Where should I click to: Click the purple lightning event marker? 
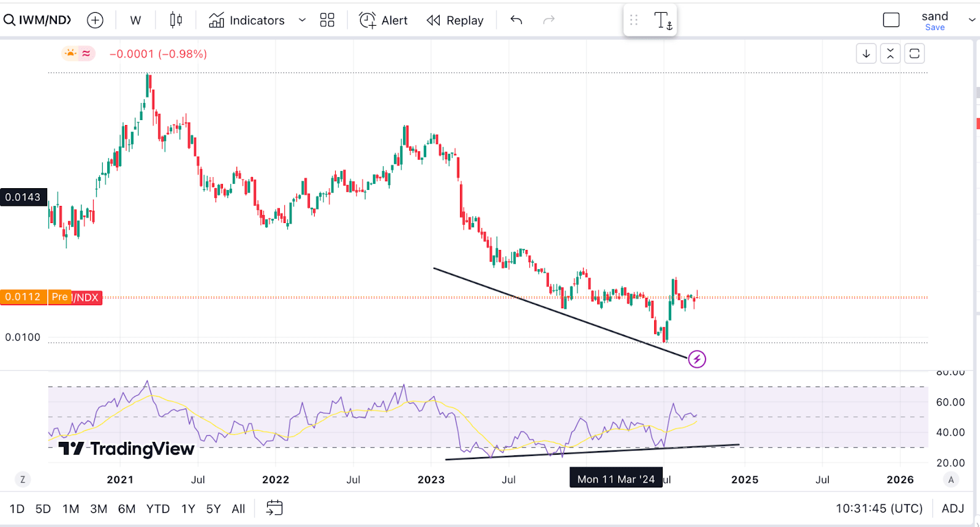[x=697, y=359]
